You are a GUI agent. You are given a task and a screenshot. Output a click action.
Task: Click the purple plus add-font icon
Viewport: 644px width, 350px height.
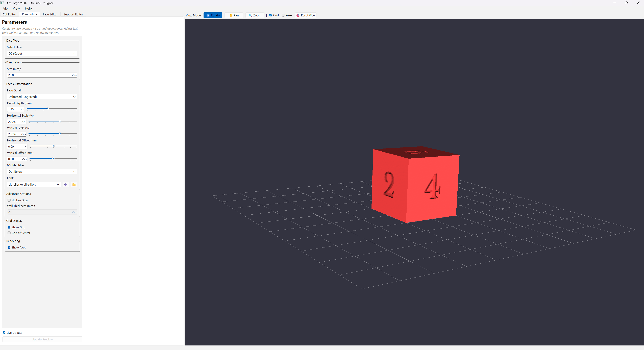[x=66, y=185]
